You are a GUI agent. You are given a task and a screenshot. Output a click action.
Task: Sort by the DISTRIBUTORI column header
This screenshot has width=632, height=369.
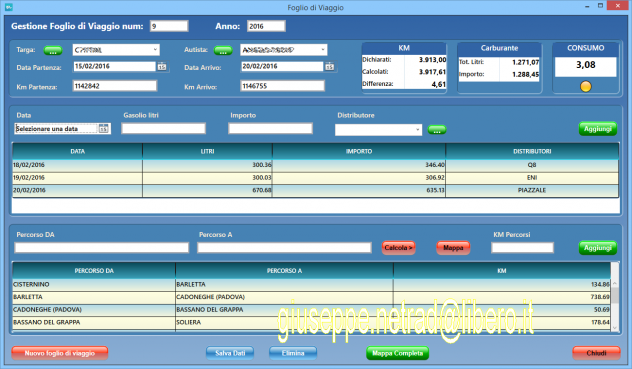click(x=532, y=151)
